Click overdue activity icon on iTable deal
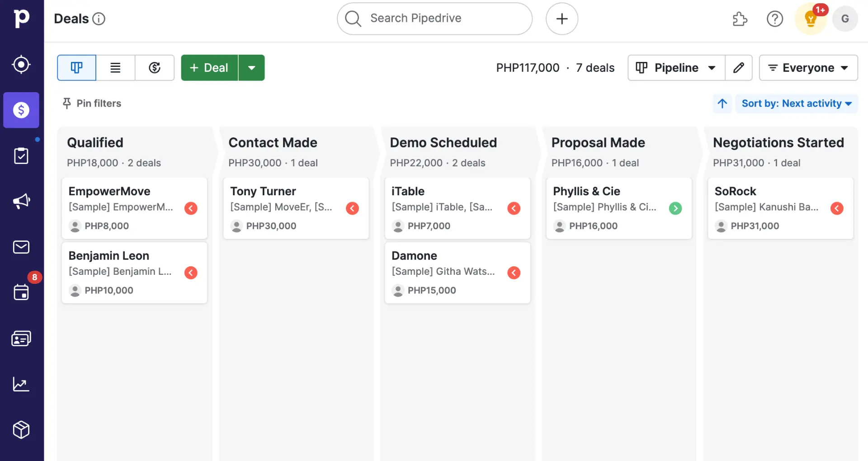The height and width of the screenshot is (461, 868). [514, 208]
